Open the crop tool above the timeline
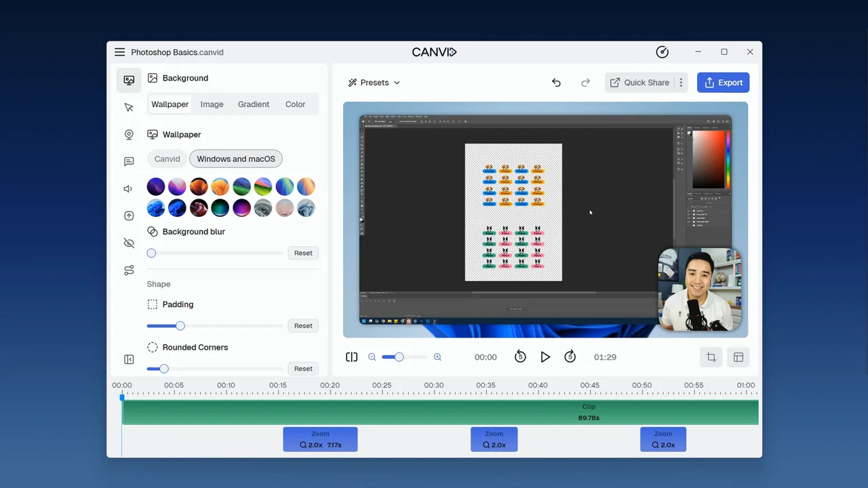This screenshot has height=488, width=868. tap(711, 357)
